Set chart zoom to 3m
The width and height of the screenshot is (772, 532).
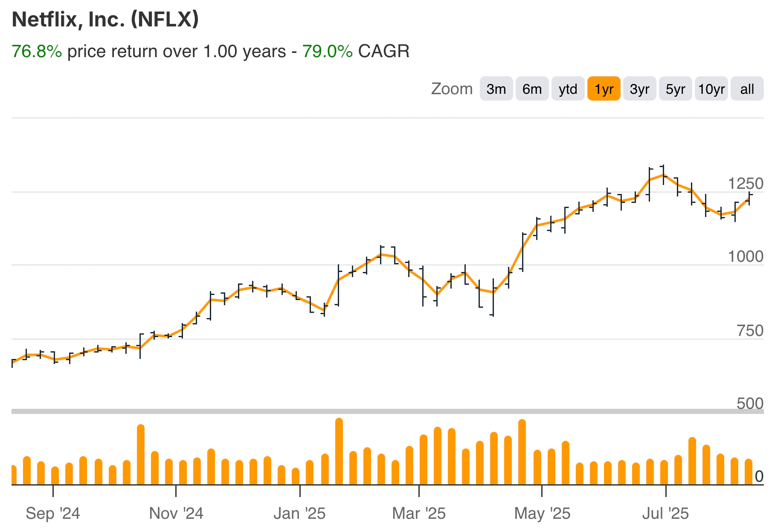[x=496, y=89]
